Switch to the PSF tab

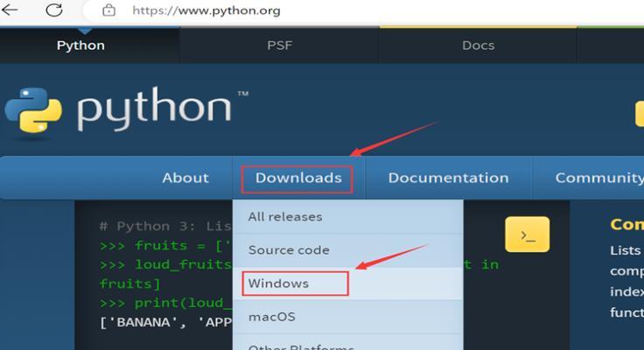[x=280, y=45]
